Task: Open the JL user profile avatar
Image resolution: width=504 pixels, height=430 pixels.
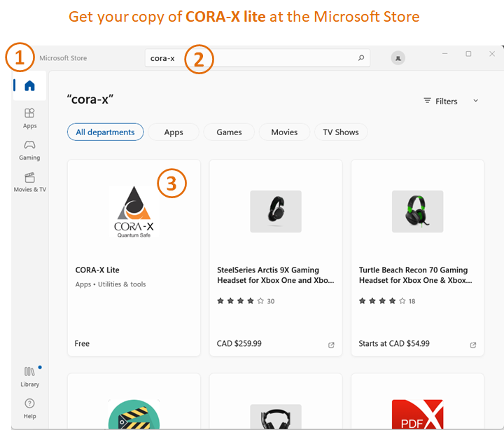Action: (x=398, y=58)
